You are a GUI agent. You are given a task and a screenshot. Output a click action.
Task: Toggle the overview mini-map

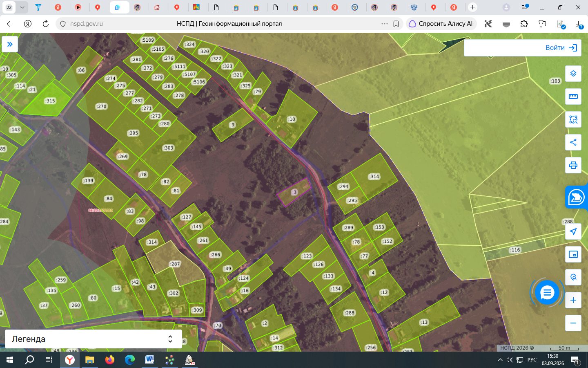(x=573, y=254)
